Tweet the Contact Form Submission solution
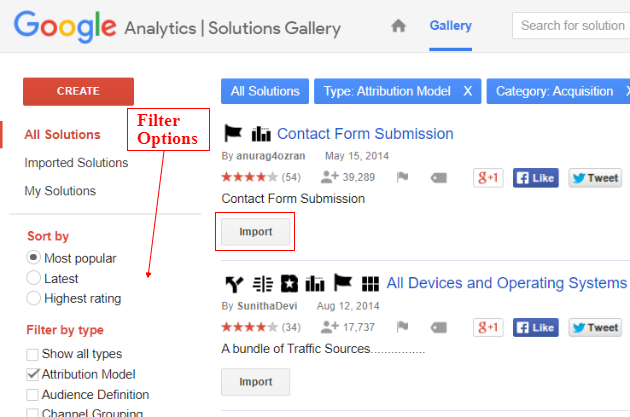The height and width of the screenshot is (417, 630). pyautogui.click(x=595, y=178)
